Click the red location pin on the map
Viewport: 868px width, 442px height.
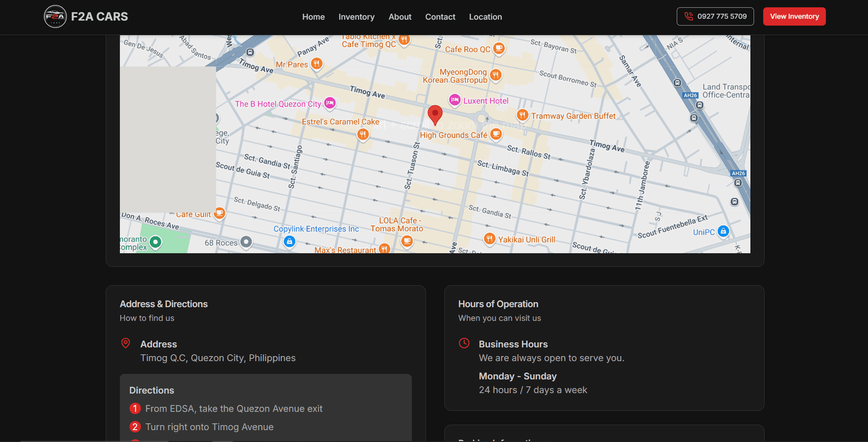point(435,114)
